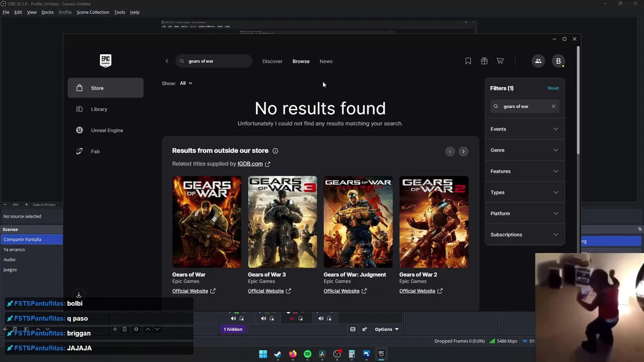Mute the first audio mixer channel
The image size is (644, 362).
coord(233,318)
